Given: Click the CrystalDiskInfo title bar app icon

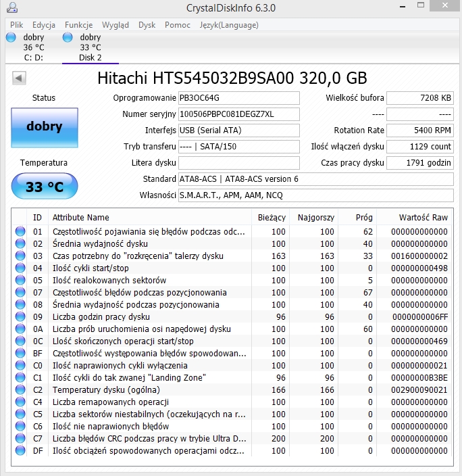Looking at the screenshot, I should click(12, 7).
